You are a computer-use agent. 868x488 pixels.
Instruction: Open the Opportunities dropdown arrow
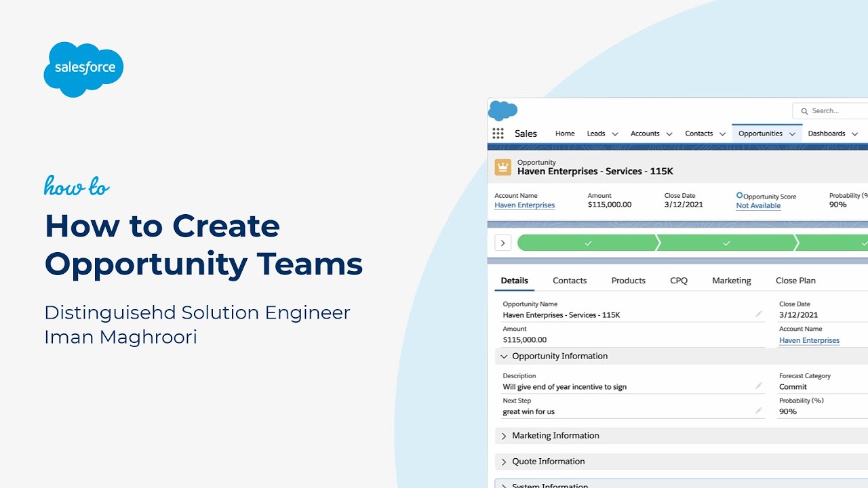pyautogui.click(x=792, y=134)
